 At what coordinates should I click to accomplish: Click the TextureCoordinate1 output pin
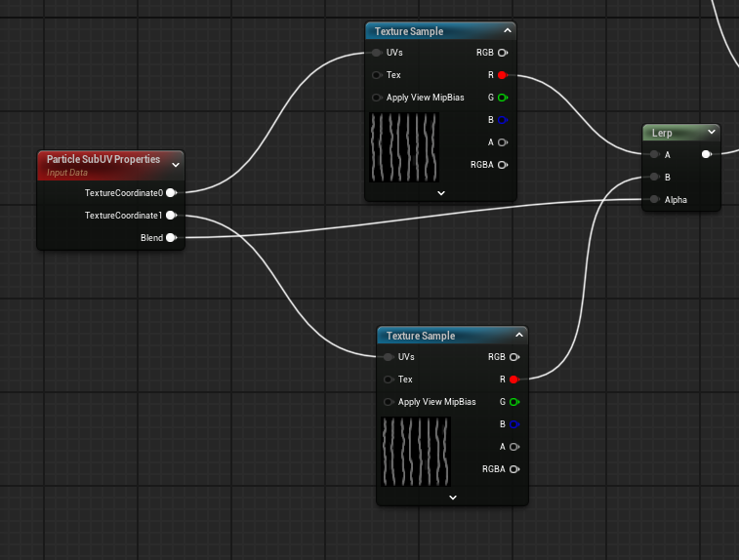coord(171,216)
